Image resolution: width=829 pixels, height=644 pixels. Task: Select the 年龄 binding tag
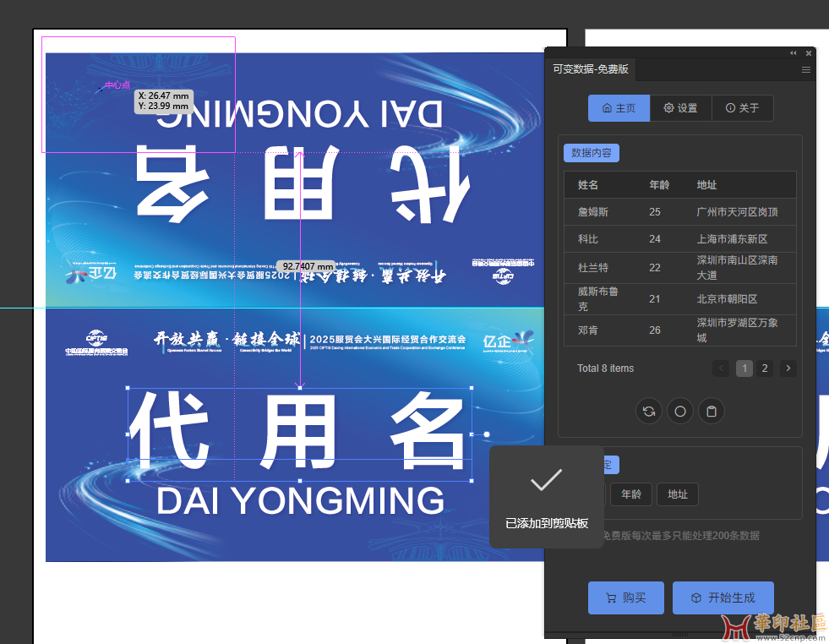(x=631, y=494)
